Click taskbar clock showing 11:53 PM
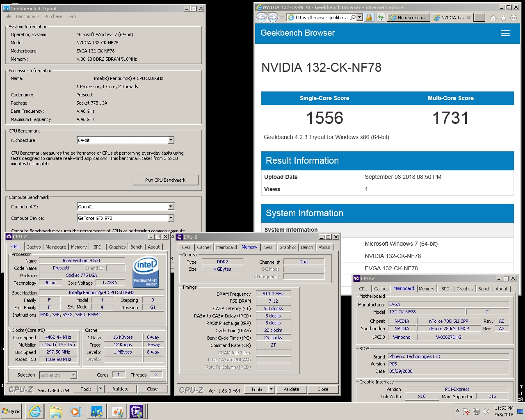Screen dimensions: 525x420 click(x=504, y=411)
